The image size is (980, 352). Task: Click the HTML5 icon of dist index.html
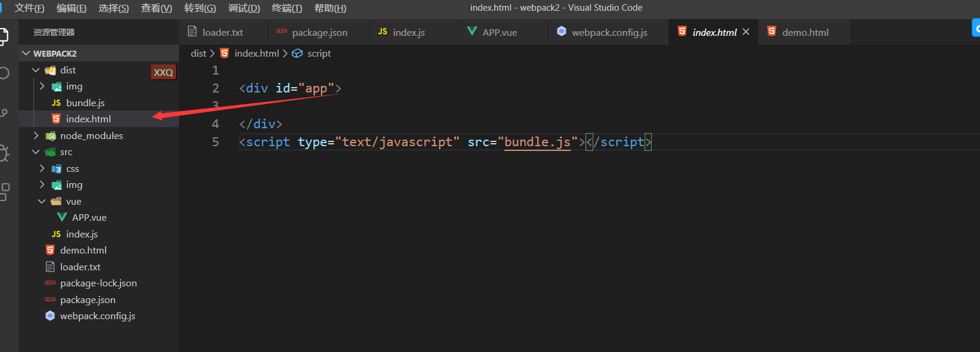pyautogui.click(x=56, y=119)
